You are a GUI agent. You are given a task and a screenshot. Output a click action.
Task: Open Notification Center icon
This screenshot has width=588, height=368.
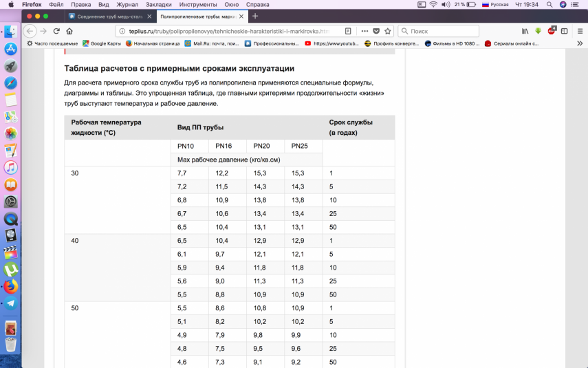click(x=575, y=5)
